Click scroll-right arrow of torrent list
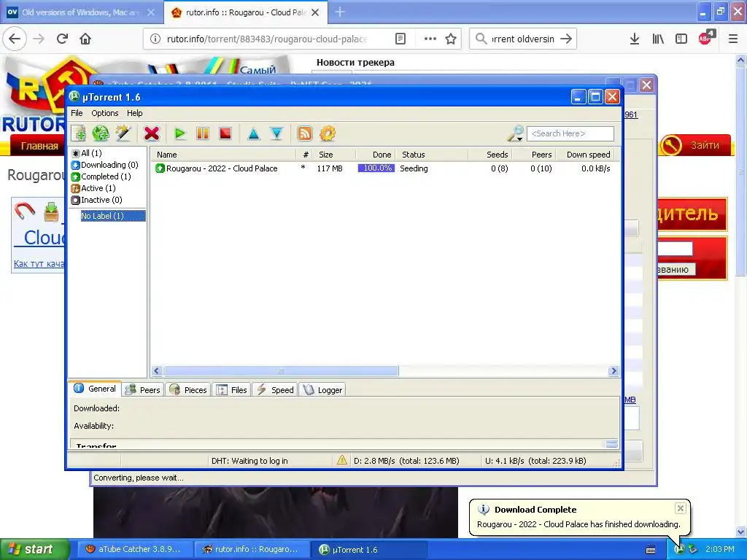Image resolution: width=747 pixels, height=560 pixels. (614, 371)
